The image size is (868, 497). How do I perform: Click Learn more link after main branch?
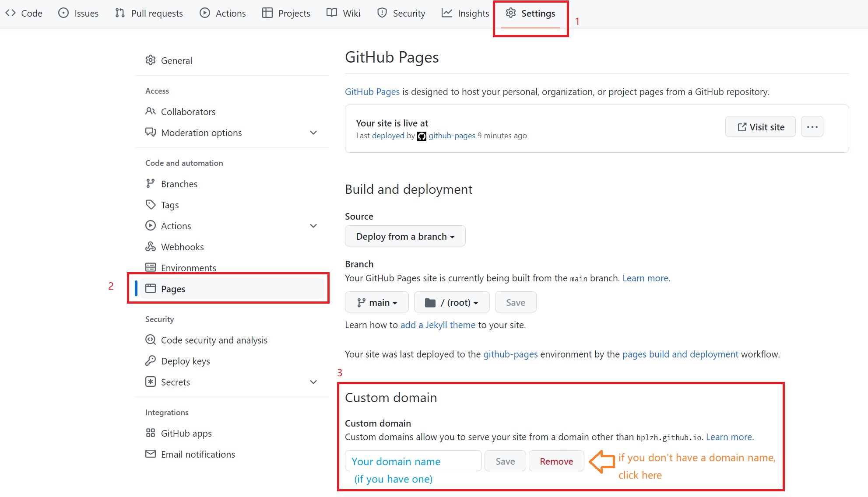(x=645, y=278)
